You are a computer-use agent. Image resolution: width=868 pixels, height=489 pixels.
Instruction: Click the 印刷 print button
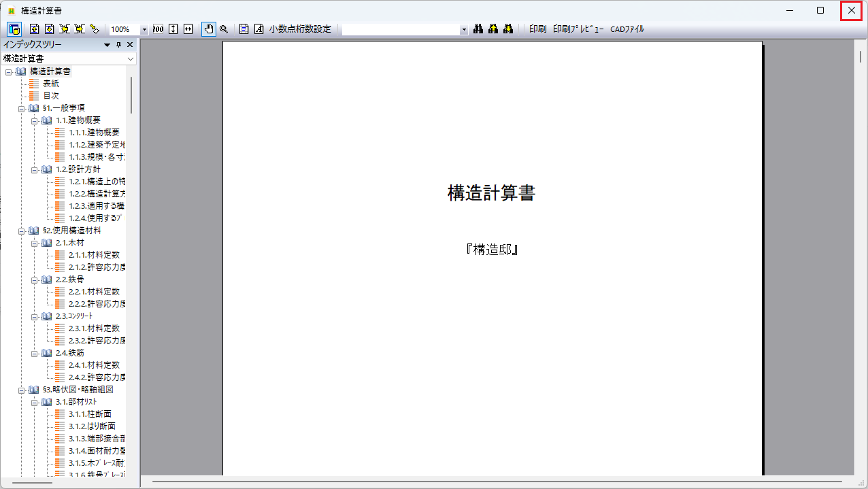[x=537, y=29]
